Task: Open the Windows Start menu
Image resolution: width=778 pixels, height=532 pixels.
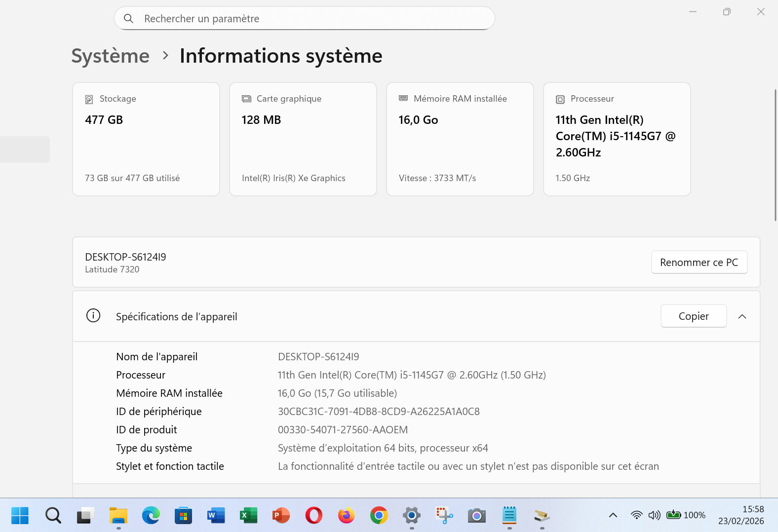Action: click(x=20, y=515)
